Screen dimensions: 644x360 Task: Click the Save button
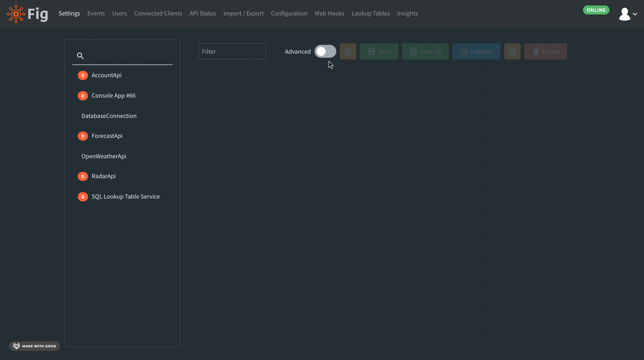tap(379, 51)
